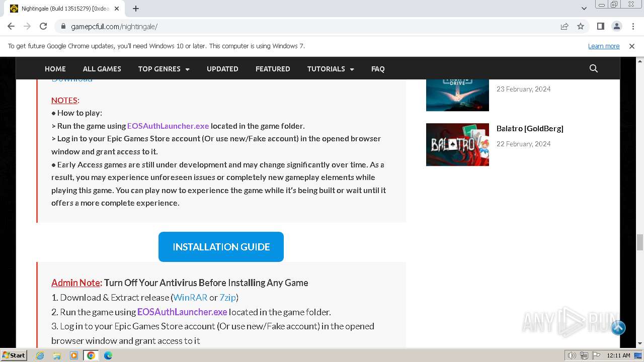The width and height of the screenshot is (644, 362).
Task: Open Windows Explorer folder taskbar icon
Action: 57,355
